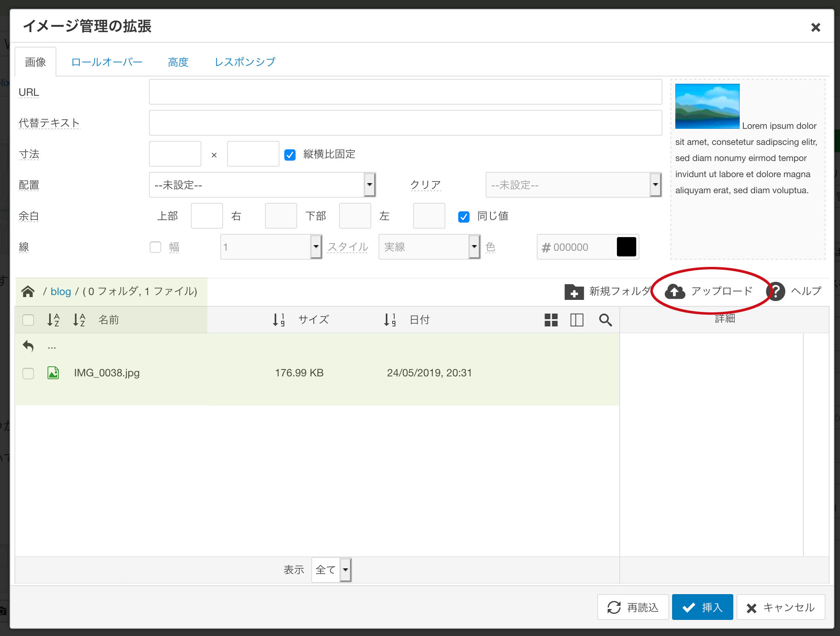
Task: Open the 配置 alignment dropdown
Action: pyautogui.click(x=262, y=185)
